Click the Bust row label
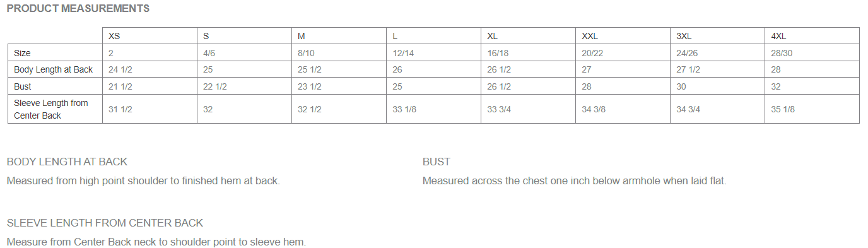 pos(55,86)
